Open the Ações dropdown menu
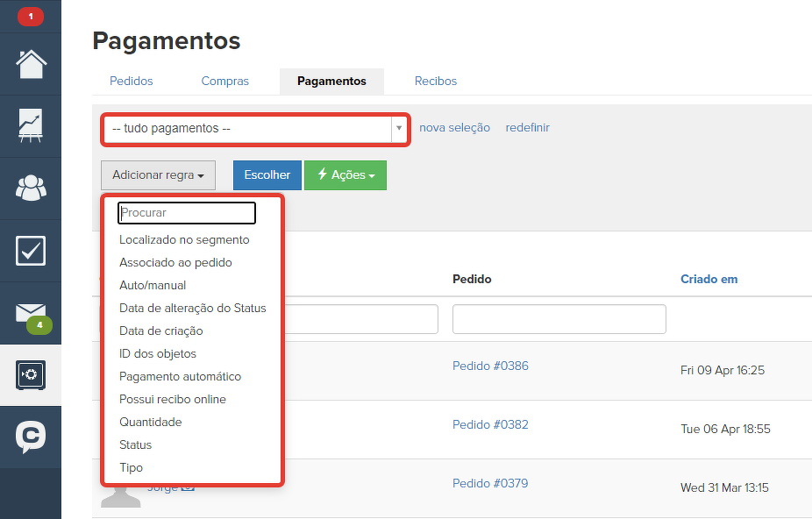The image size is (812, 519). 345,175
